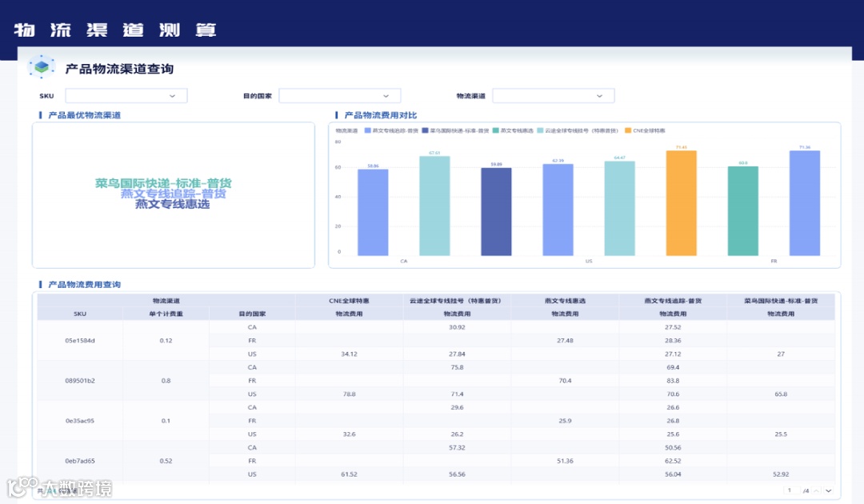
Task: Click the cube icon beside 产品物流渠道查询
Action: point(42,66)
